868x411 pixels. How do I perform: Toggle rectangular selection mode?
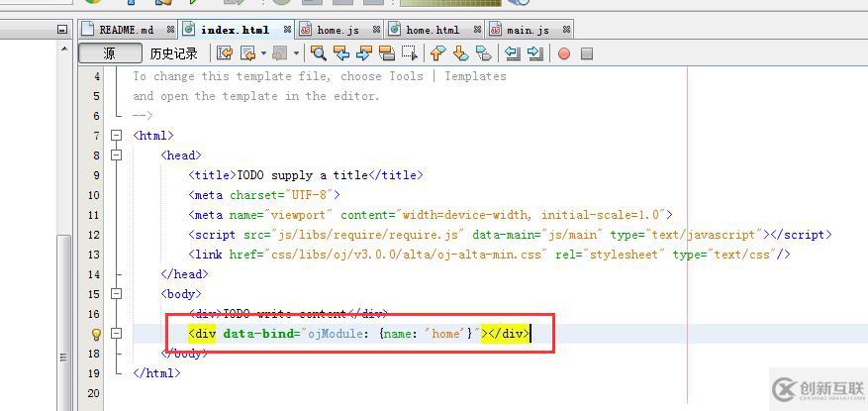409,53
